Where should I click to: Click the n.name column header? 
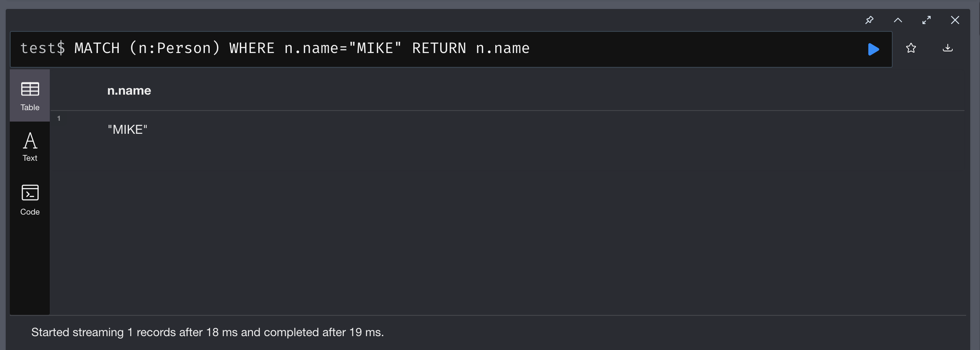(x=129, y=91)
